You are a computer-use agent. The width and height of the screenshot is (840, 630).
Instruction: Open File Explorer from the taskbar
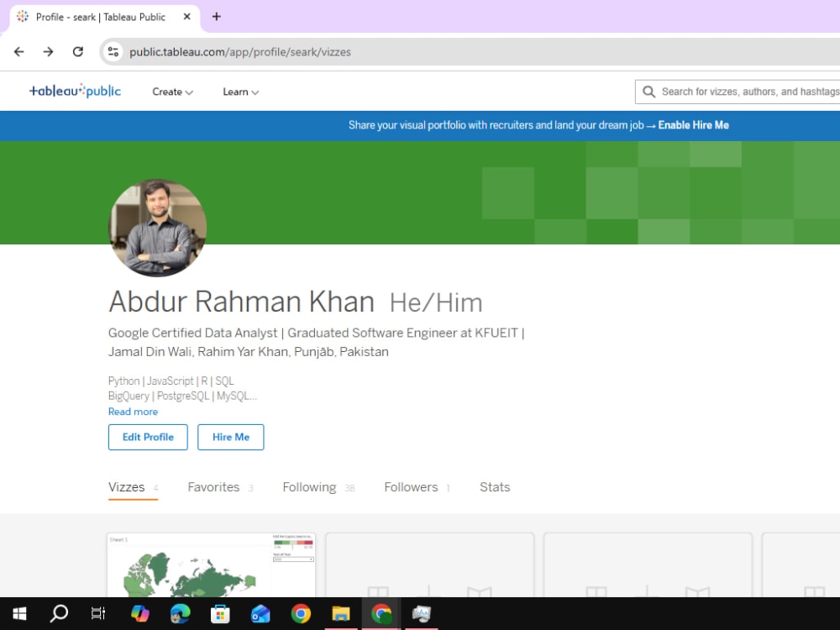click(x=341, y=613)
